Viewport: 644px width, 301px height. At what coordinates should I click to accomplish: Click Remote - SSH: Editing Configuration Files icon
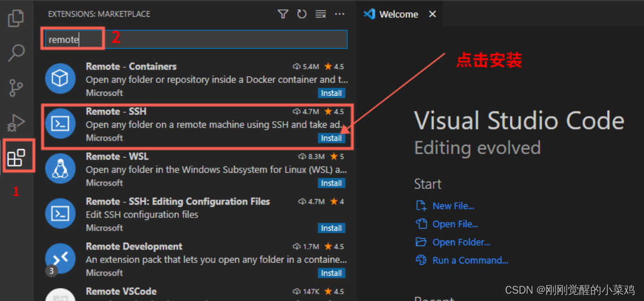[x=60, y=213]
